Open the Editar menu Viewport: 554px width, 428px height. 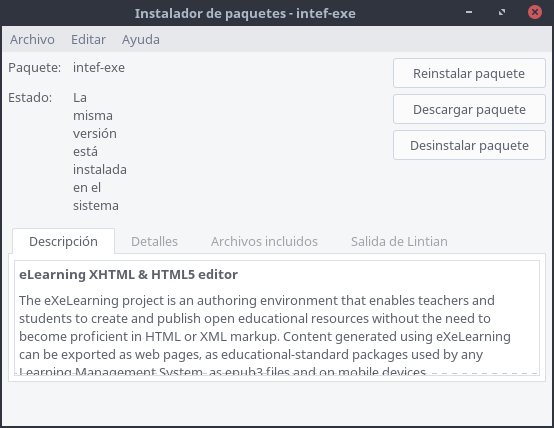point(88,40)
